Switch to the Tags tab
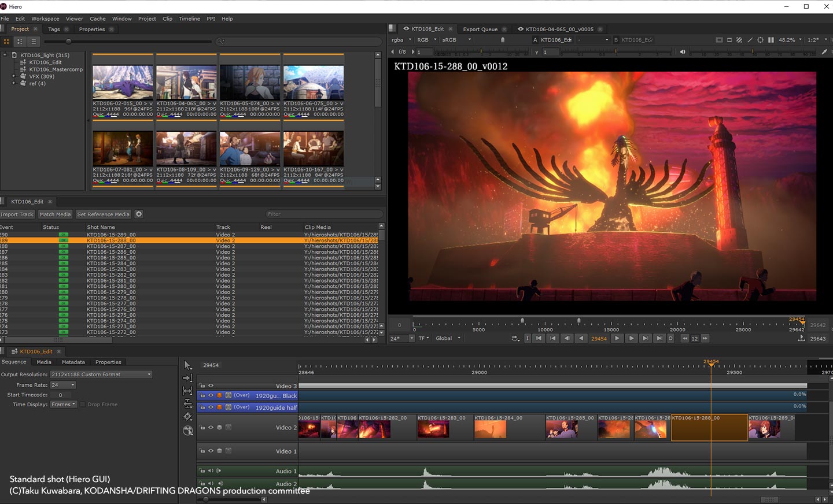 pyautogui.click(x=54, y=29)
